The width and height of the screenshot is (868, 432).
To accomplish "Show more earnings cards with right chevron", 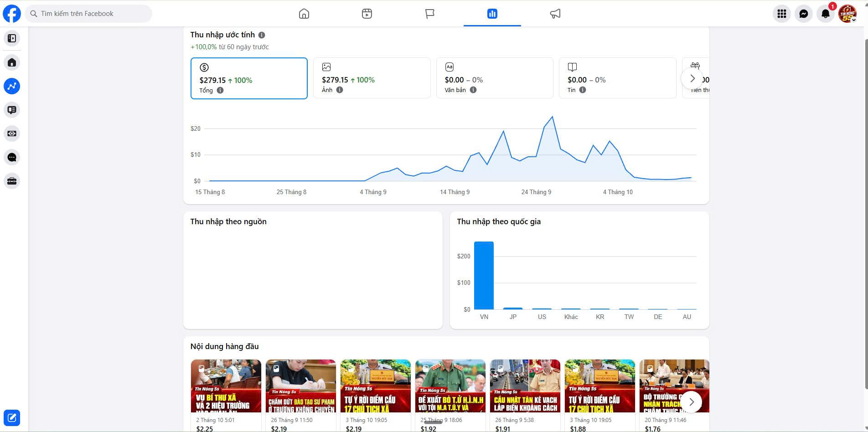I will [x=692, y=78].
